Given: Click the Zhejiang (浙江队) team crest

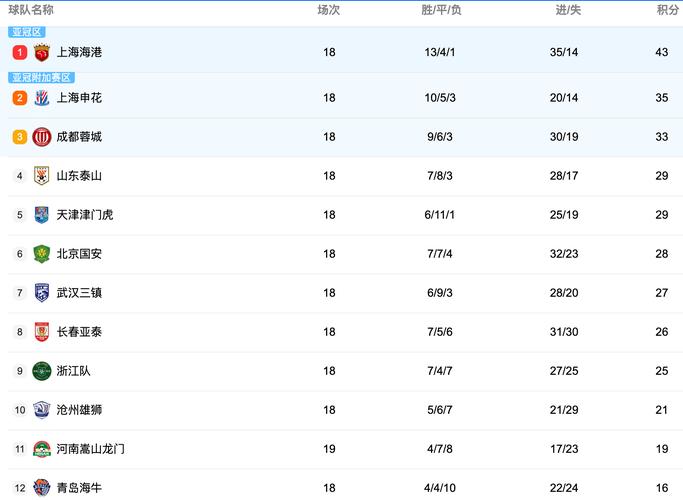Looking at the screenshot, I should click(41, 371).
